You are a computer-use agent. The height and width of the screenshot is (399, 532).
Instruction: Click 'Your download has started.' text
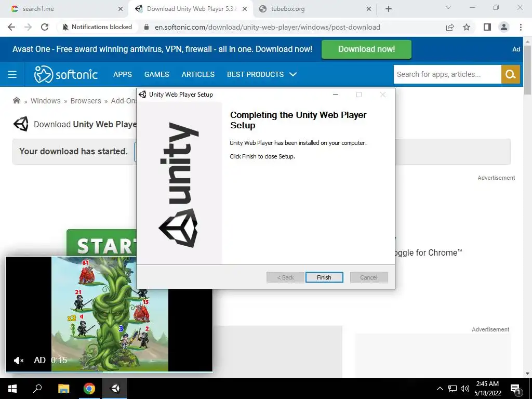pos(73,151)
